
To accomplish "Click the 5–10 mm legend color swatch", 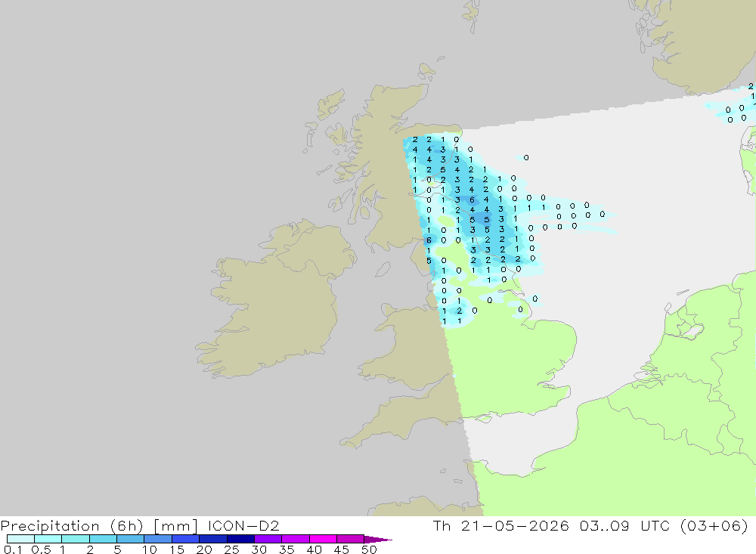I will [x=131, y=539].
